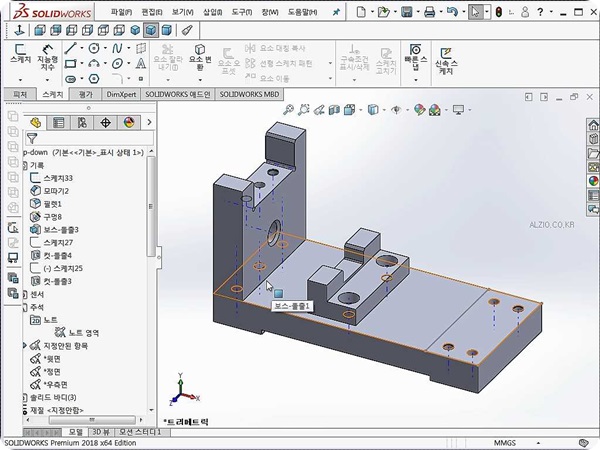Screen dimensions: 600x450
Task: Open the Quick Snaps dropdown arrow
Action: [x=416, y=80]
